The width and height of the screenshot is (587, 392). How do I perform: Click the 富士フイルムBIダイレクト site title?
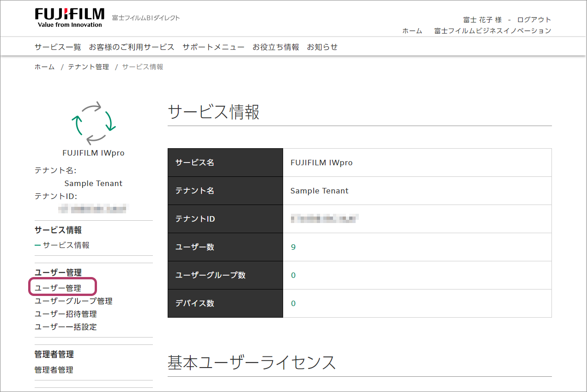click(x=146, y=18)
